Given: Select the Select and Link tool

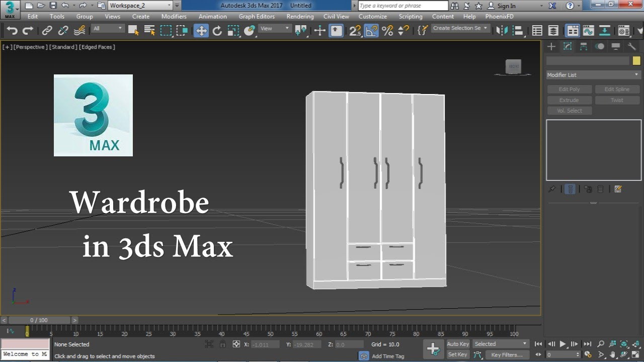Looking at the screenshot, I should tap(47, 31).
